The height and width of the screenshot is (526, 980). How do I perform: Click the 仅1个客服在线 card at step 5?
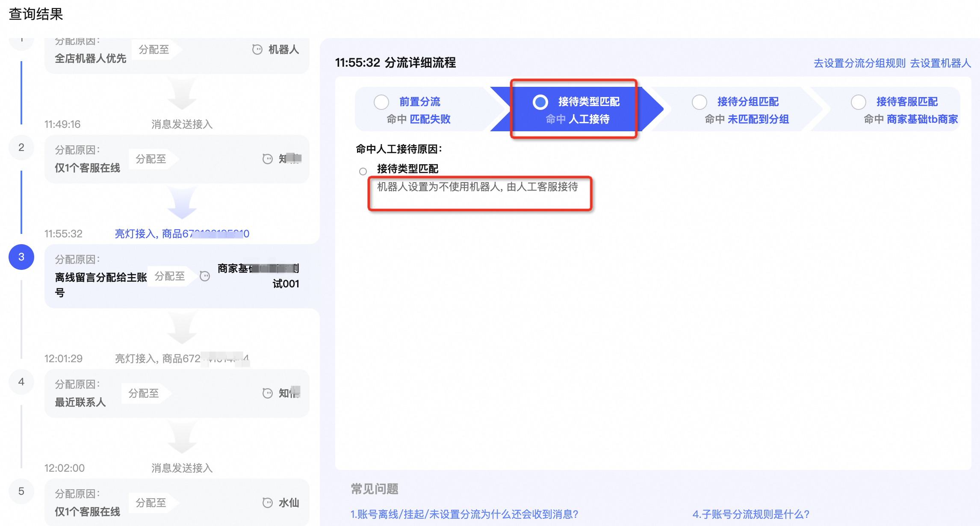177,502
